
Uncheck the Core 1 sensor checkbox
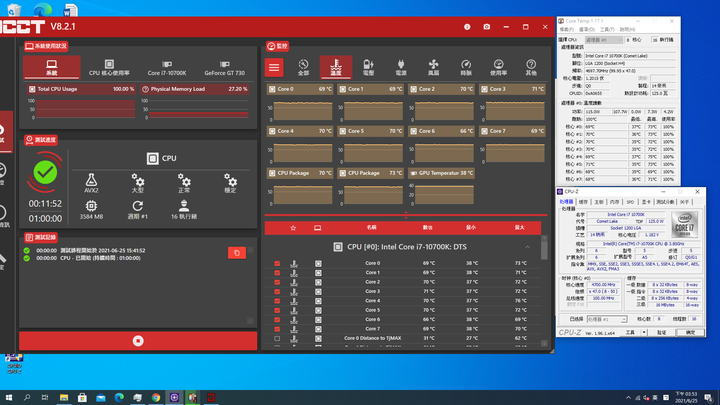coord(277,273)
